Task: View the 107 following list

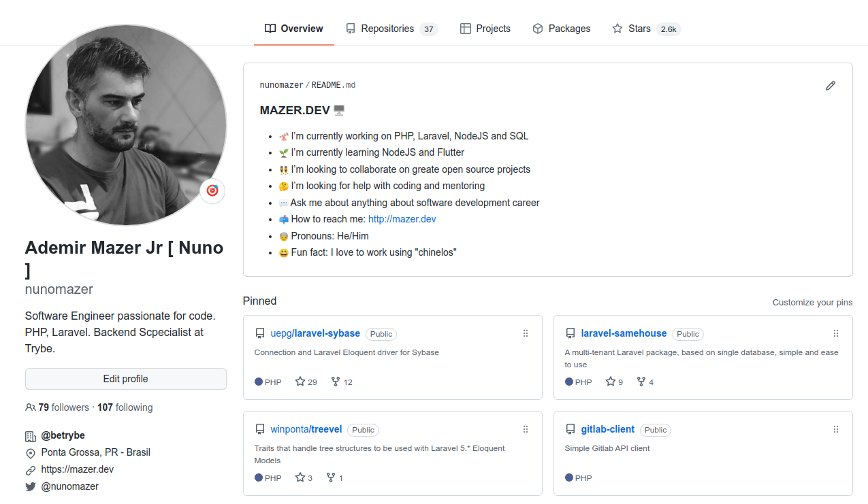Action: (125, 407)
